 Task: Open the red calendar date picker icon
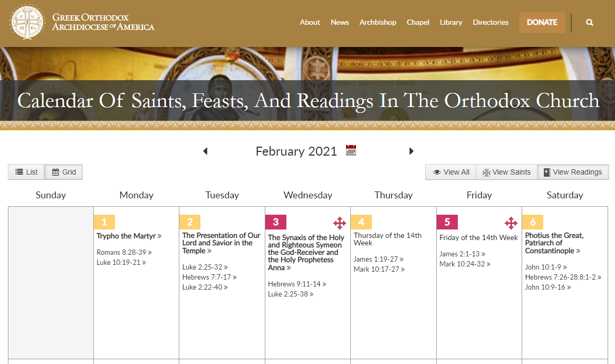pyautogui.click(x=351, y=150)
